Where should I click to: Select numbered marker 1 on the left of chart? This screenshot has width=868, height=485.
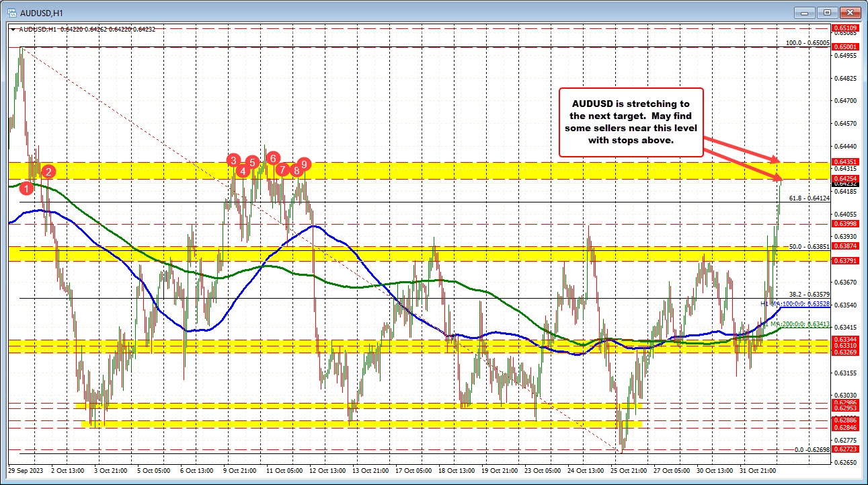27,188
